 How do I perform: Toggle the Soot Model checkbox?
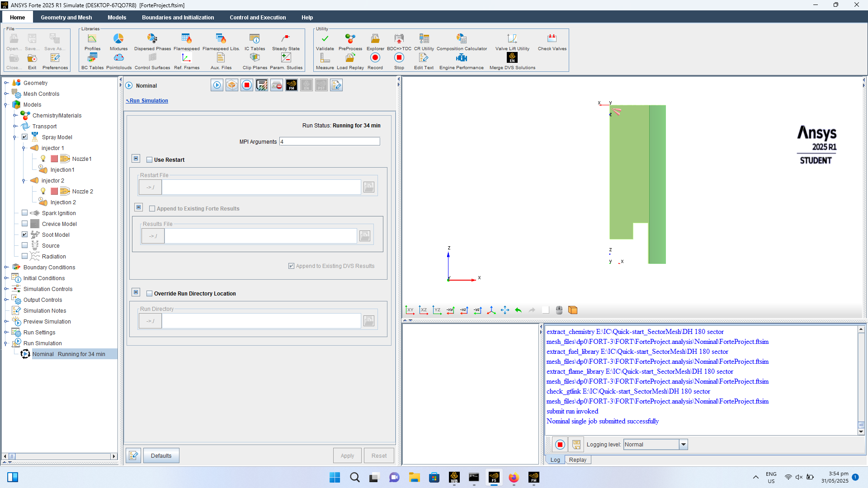click(25, 235)
